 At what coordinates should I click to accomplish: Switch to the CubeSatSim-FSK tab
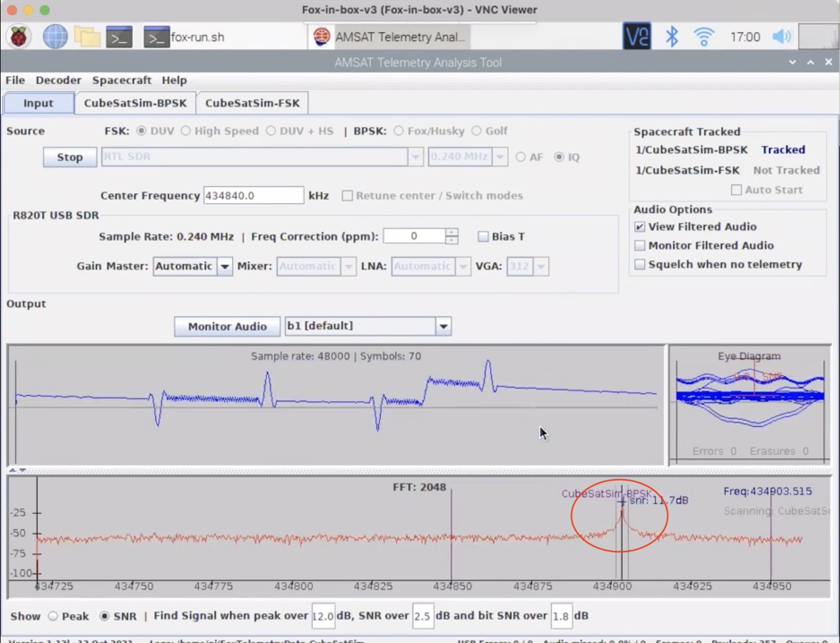coord(252,103)
